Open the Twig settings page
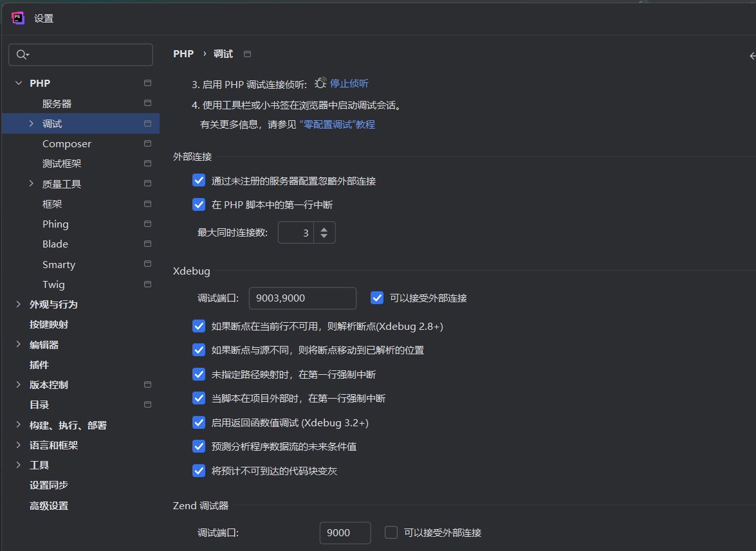This screenshot has width=756, height=551. pos(53,285)
